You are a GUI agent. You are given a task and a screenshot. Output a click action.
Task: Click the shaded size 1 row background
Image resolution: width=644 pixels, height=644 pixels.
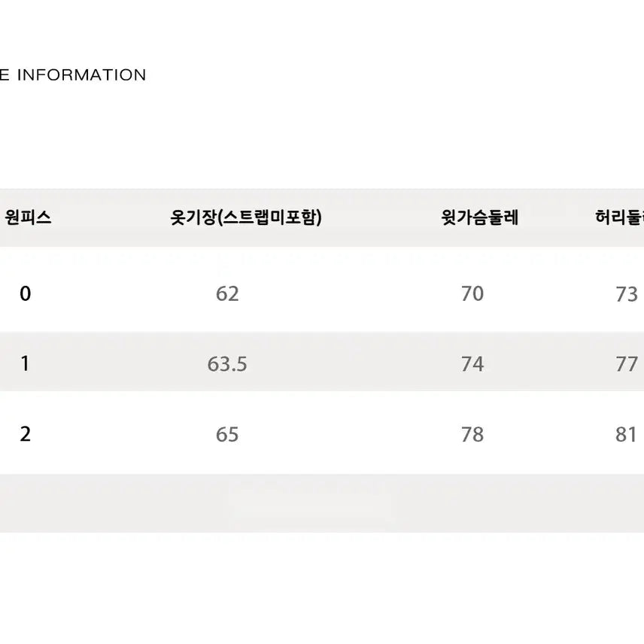[322, 361]
